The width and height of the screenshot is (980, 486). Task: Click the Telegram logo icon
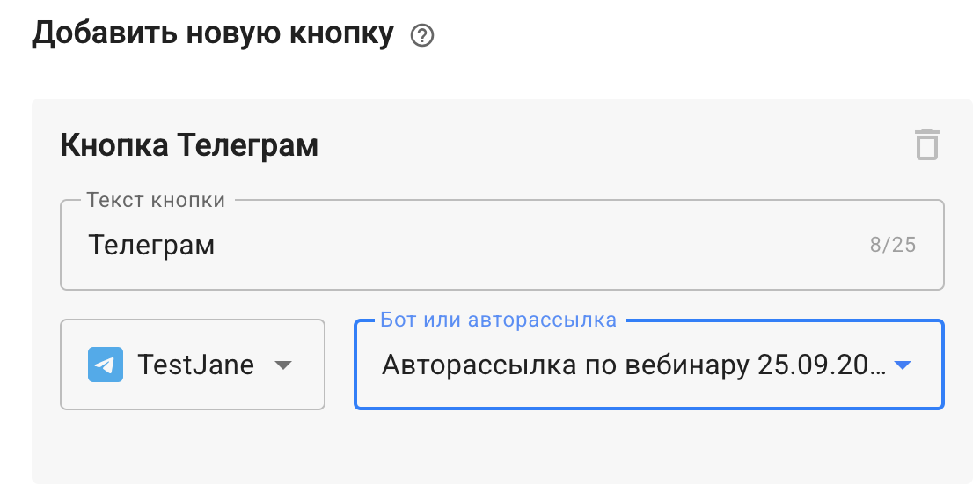click(x=106, y=364)
